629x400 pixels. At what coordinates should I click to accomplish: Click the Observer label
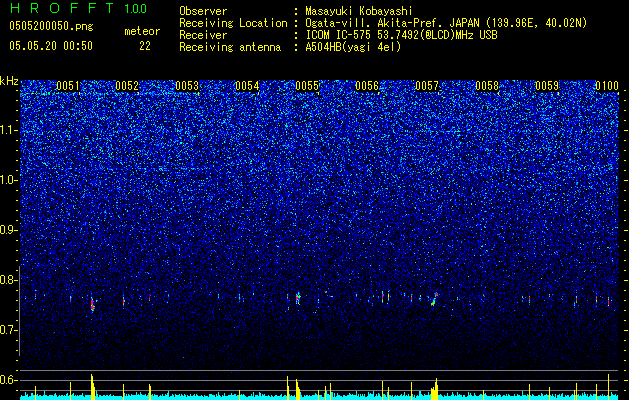203,11
